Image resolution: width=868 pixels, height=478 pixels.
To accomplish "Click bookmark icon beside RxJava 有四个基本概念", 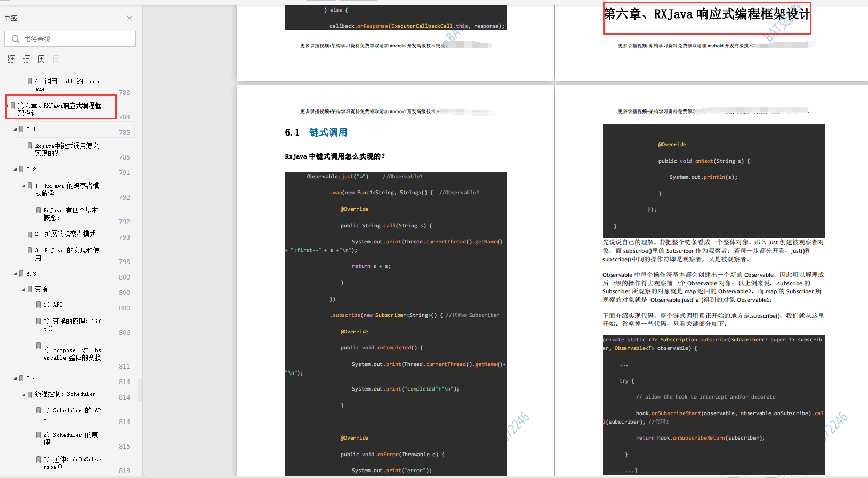I will 38,210.
